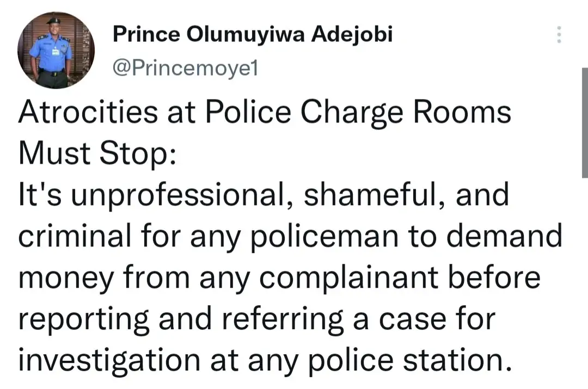
Task: Click the display name Prince Olumuyiwa Adejobi
Action: [x=252, y=36]
